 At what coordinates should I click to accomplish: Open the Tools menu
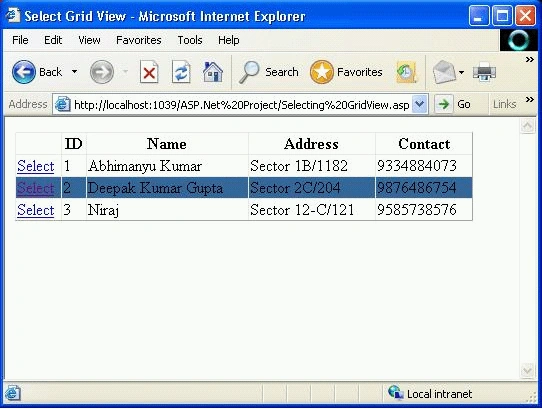(190, 40)
